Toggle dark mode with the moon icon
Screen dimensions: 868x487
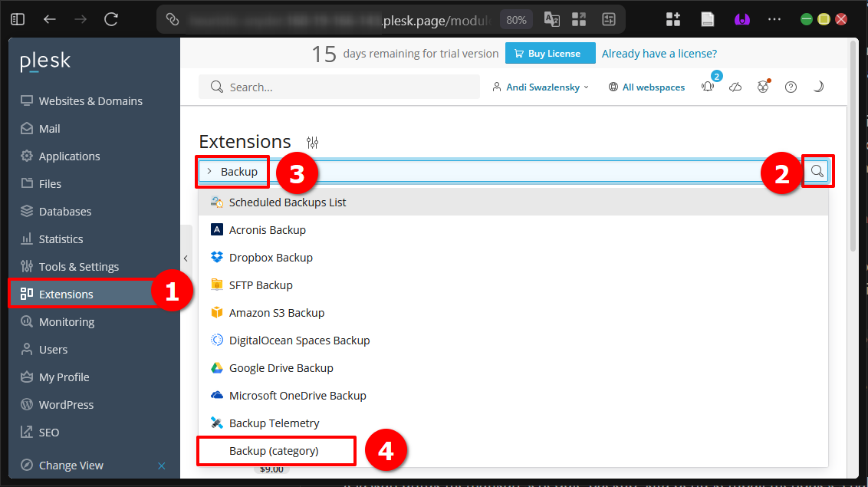pos(818,87)
